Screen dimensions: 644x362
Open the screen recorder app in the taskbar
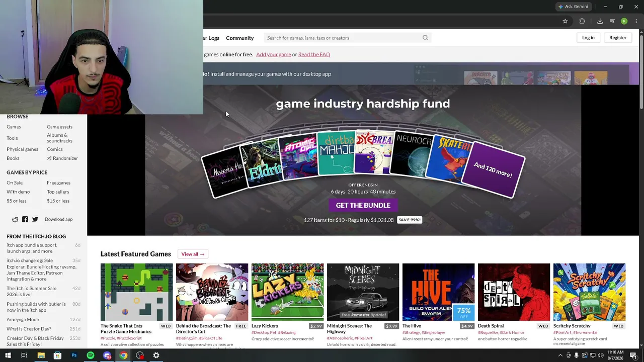pyautogui.click(x=140, y=355)
